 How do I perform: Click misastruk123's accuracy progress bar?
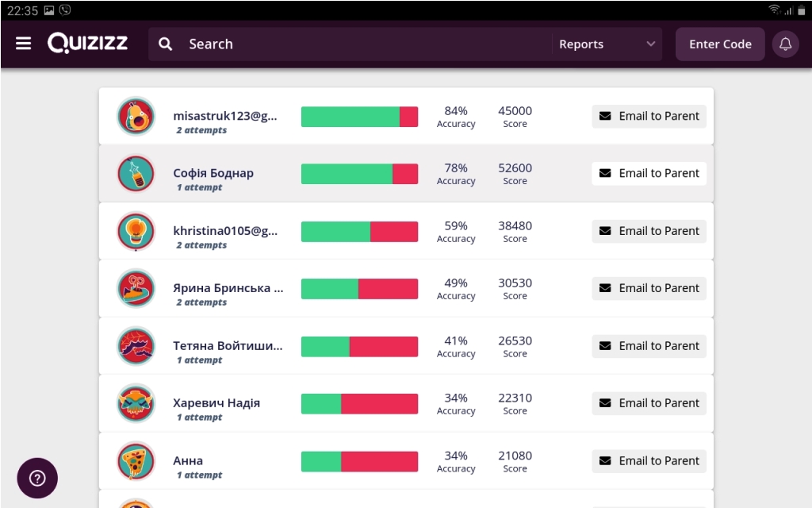(359, 117)
